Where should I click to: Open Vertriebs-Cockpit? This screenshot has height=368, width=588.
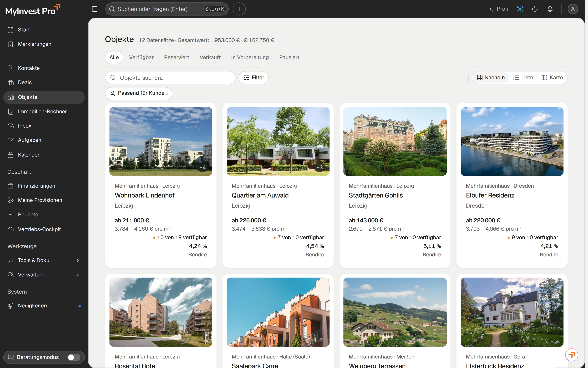[44, 229]
